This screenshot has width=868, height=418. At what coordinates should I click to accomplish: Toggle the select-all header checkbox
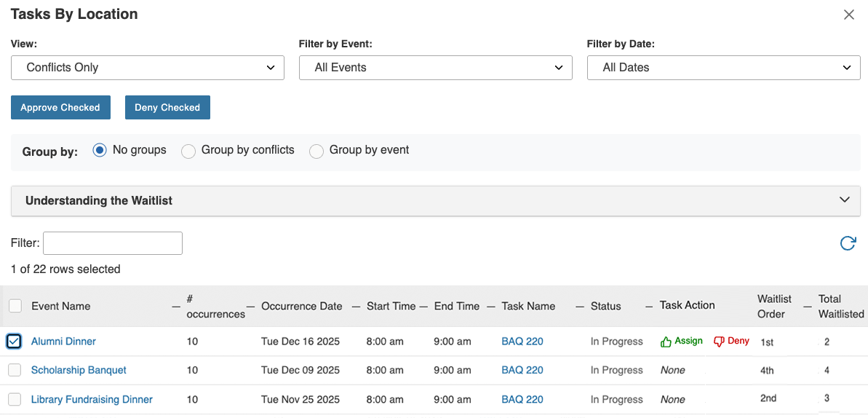(15, 306)
